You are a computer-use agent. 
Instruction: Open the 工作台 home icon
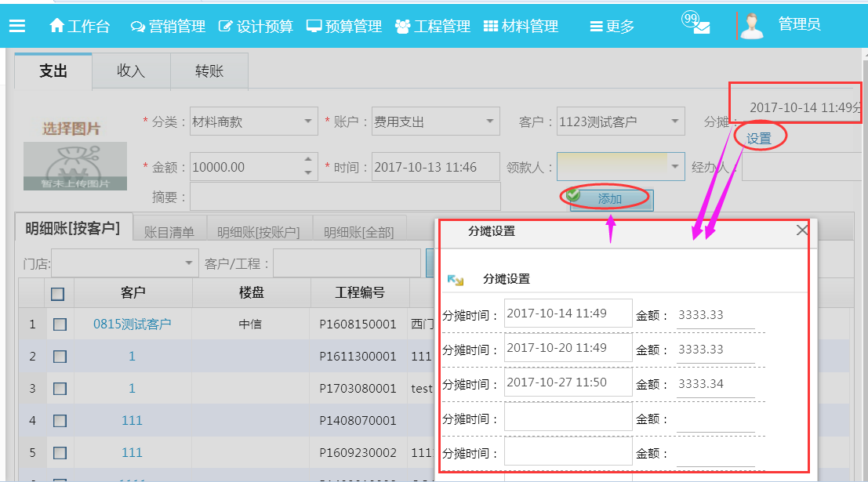point(57,26)
